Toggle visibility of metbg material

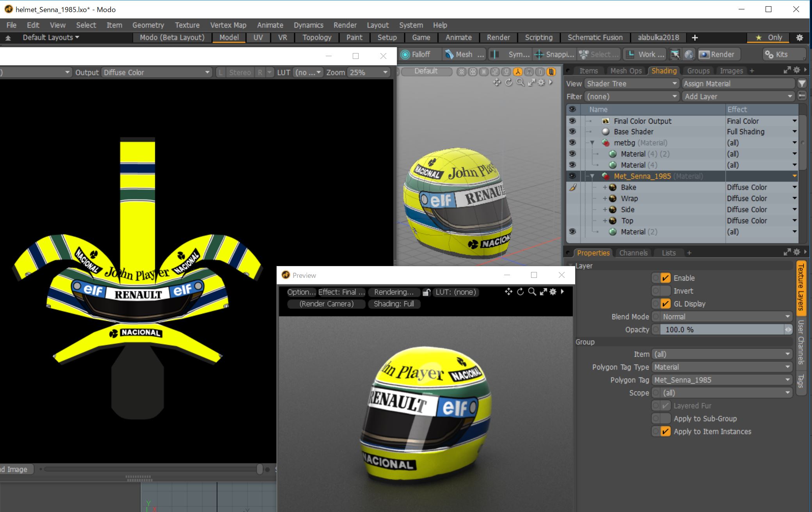coord(572,143)
